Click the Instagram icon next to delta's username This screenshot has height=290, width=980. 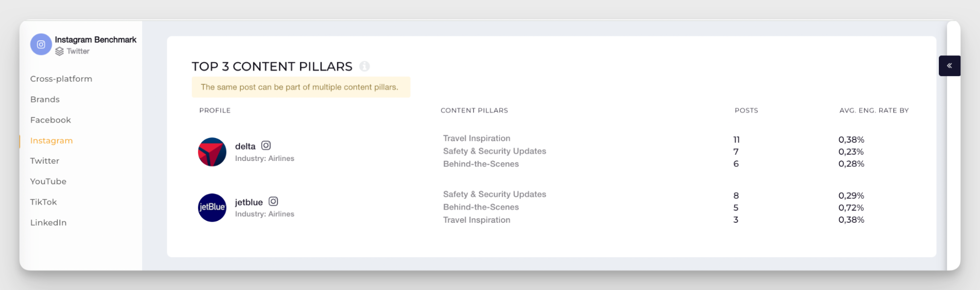[x=266, y=146]
